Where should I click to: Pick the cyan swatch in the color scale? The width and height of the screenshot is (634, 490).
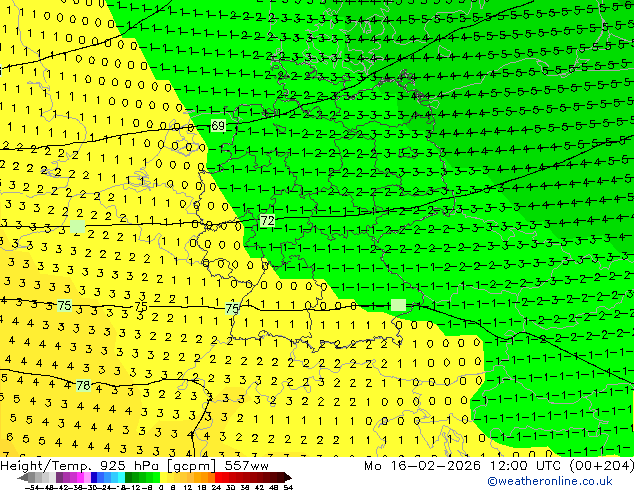(121, 477)
